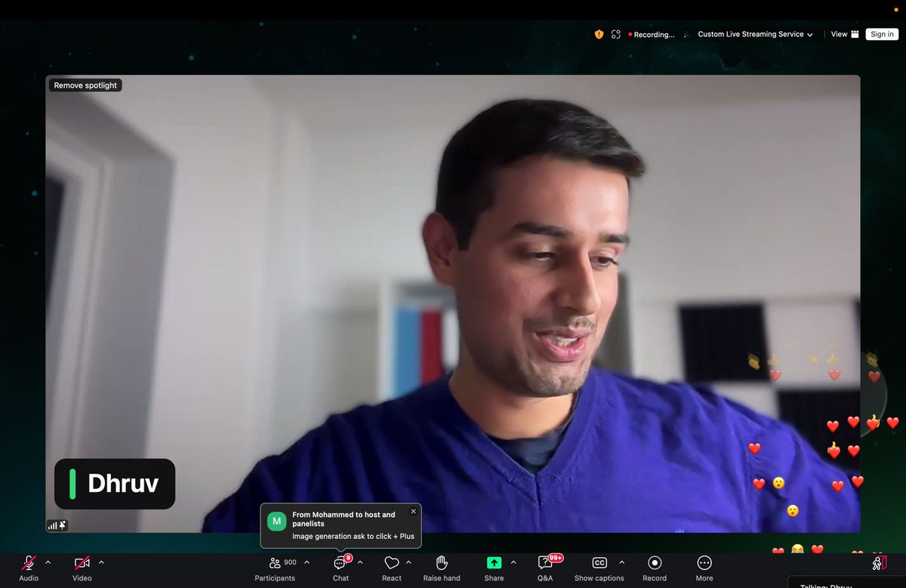Viewport: 906px width, 588px height.
Task: Expand the reactions options chevron
Action: pyautogui.click(x=408, y=562)
